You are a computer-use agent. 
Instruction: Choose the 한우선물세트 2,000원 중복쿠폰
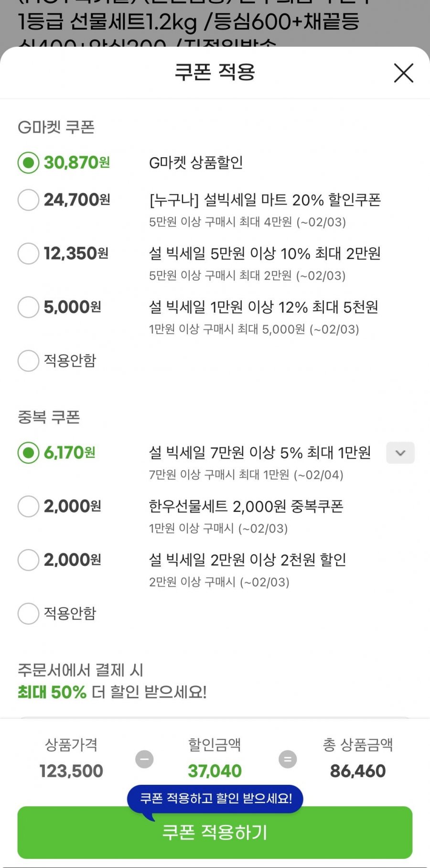coord(28,506)
